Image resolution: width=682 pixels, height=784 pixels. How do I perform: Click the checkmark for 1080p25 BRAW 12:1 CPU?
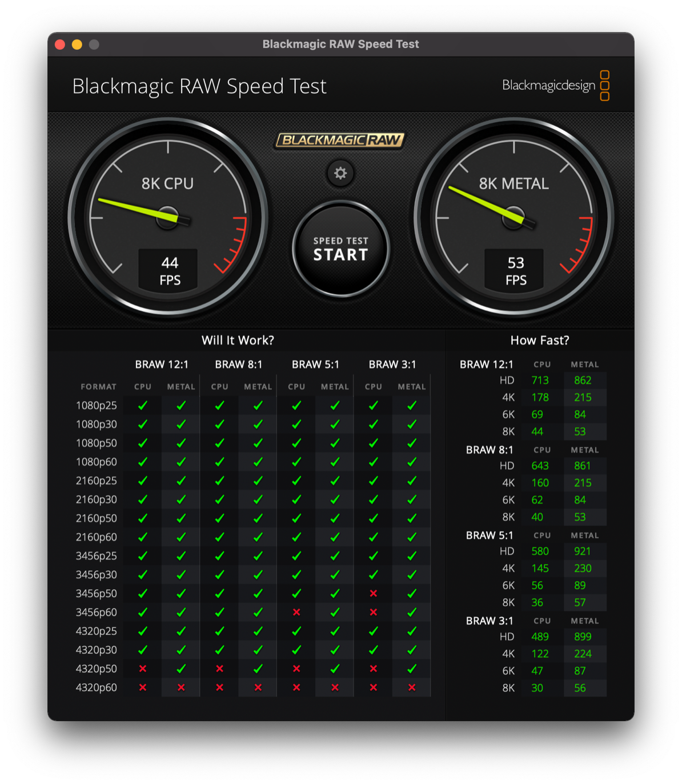(143, 405)
